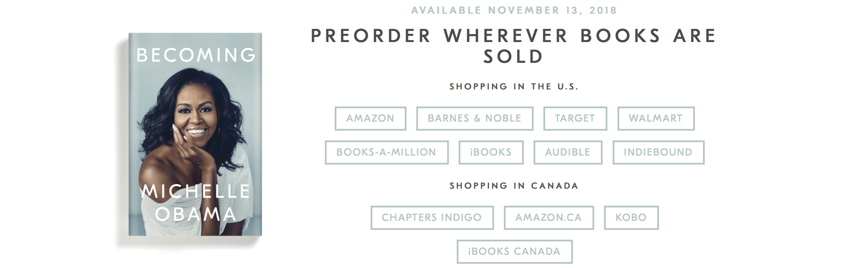
Task: Click the BECOMING title on the cover
Action: tap(196, 55)
